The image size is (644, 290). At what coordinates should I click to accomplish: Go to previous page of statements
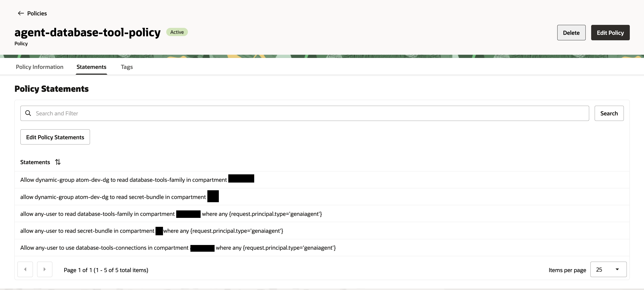click(25, 269)
